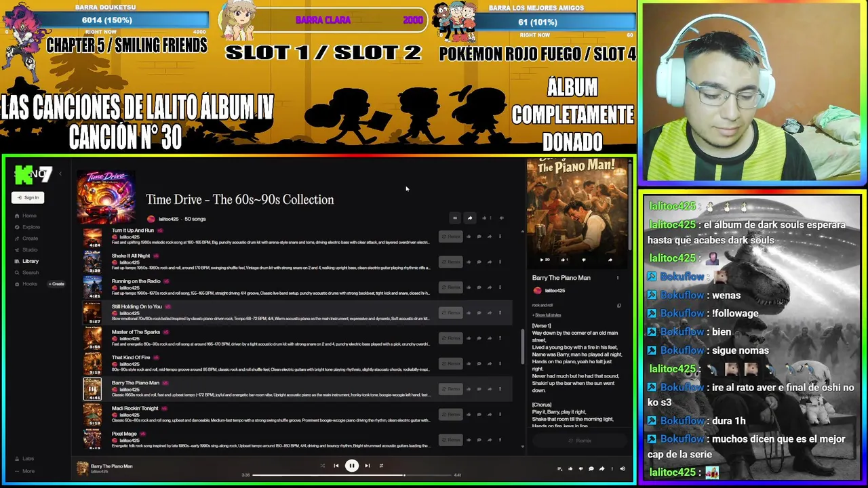Open options for Running on the Radio
Screen dimensions: 868x488
(500, 287)
